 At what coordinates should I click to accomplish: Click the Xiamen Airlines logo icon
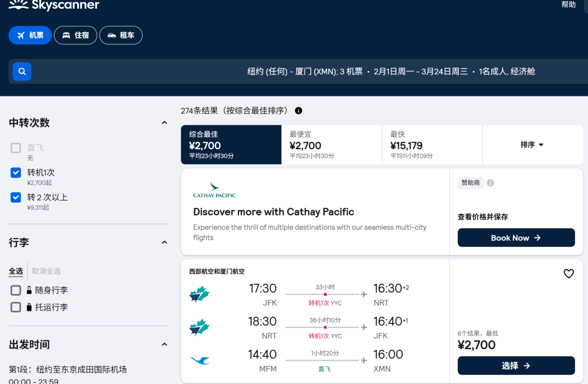coord(199,361)
